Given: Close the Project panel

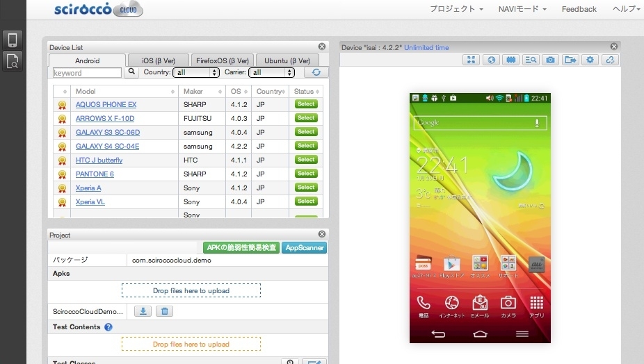Looking at the screenshot, I should [x=322, y=234].
